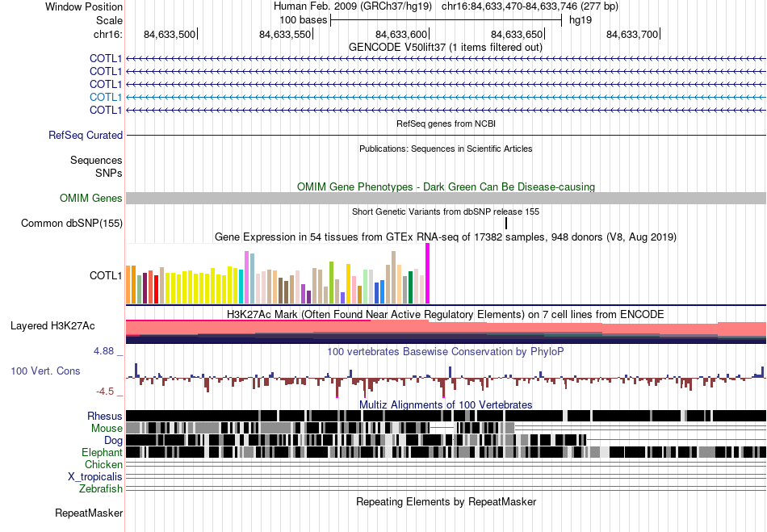Click the 84,633,500 coordinate label

[x=170, y=34]
